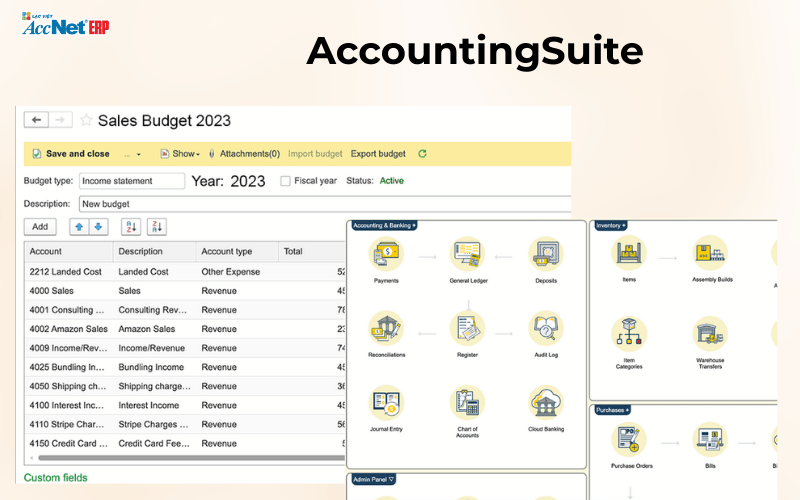Image resolution: width=800 pixels, height=500 pixels.
Task: Move the selected row down
Action: pos(98,227)
